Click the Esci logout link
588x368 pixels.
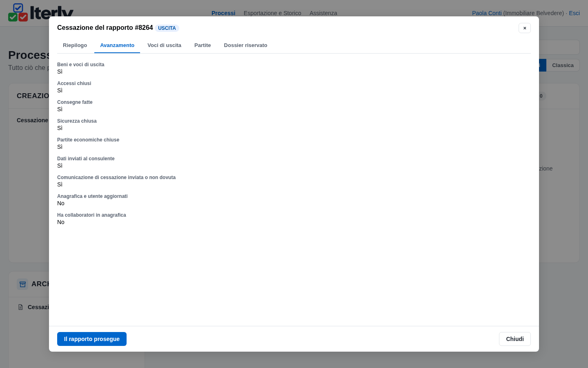pos(574,13)
